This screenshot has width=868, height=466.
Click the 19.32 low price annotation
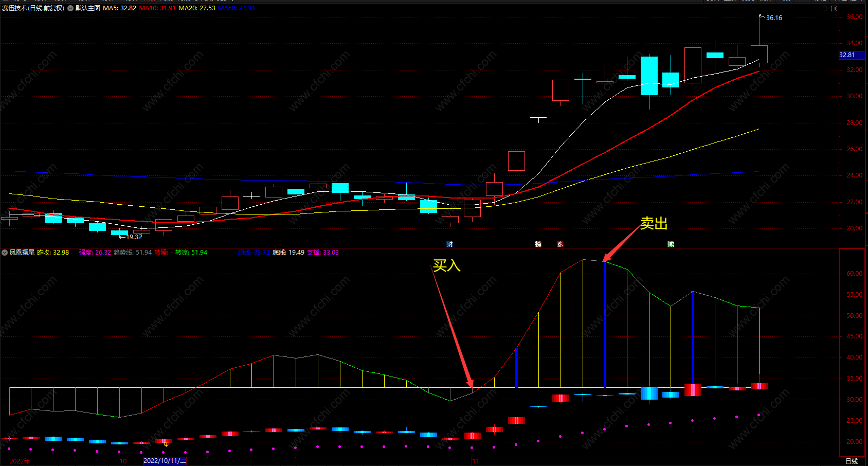134,237
